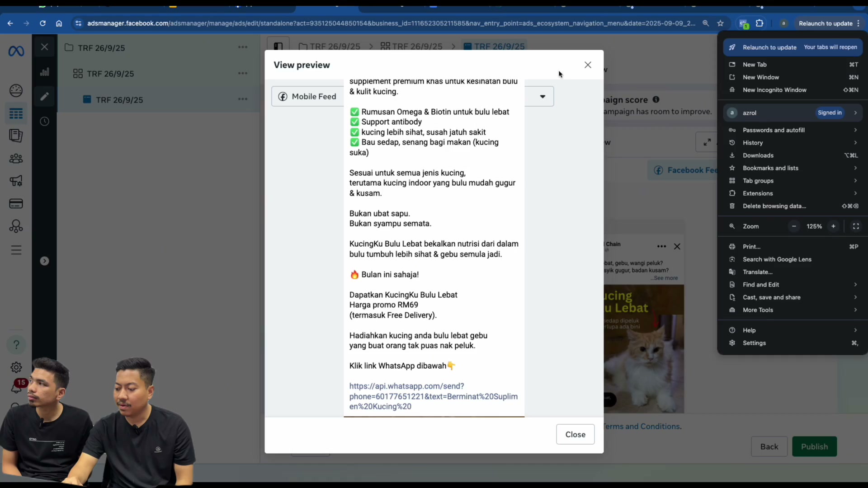Click the Close button in preview dialog
Screen dimensions: 868x488
coord(575,434)
